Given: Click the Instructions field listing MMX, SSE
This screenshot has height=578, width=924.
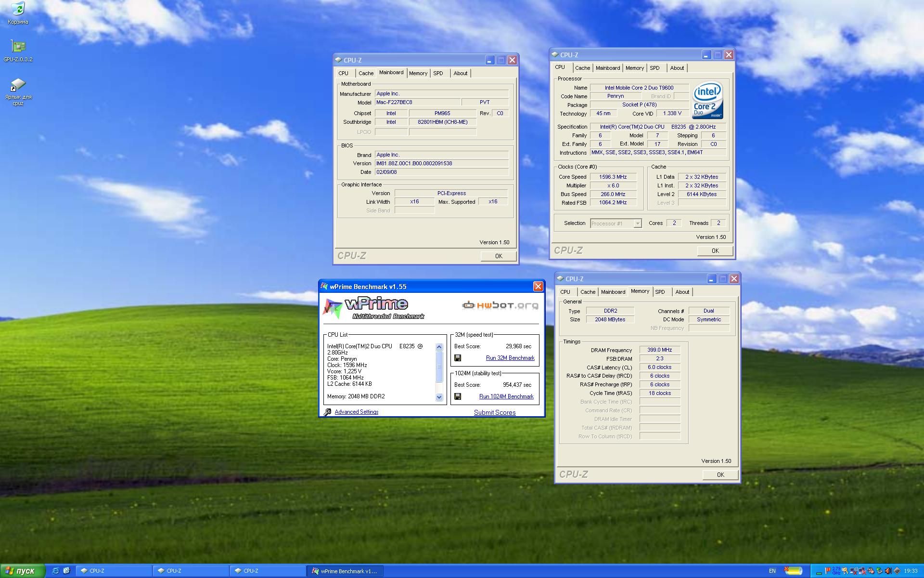Looking at the screenshot, I should 658,153.
